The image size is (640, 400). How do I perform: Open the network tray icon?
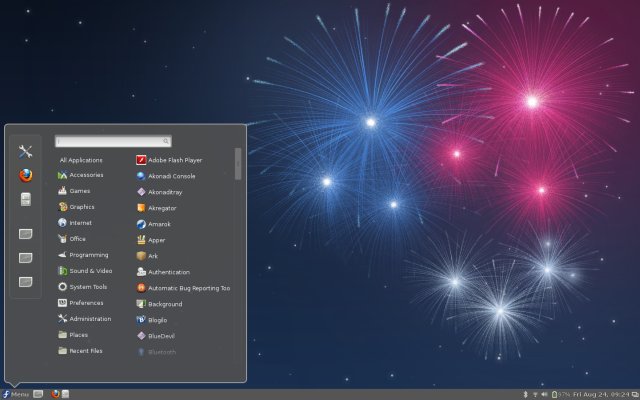click(535, 395)
